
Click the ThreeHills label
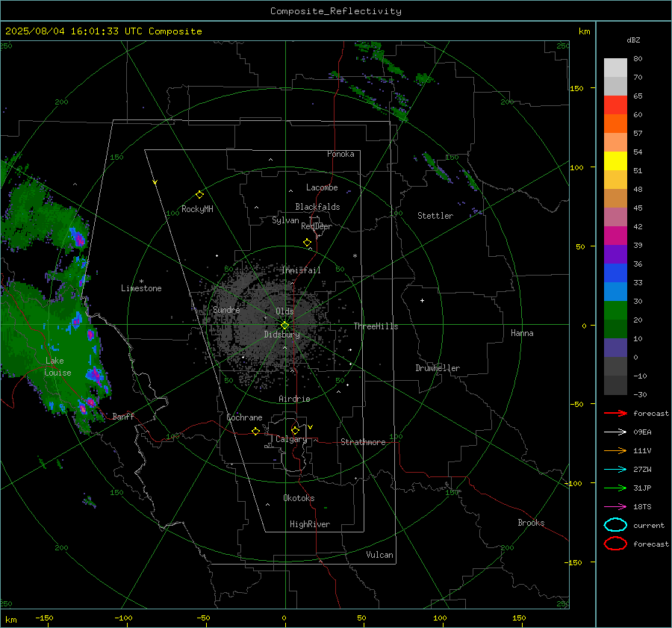(376, 326)
